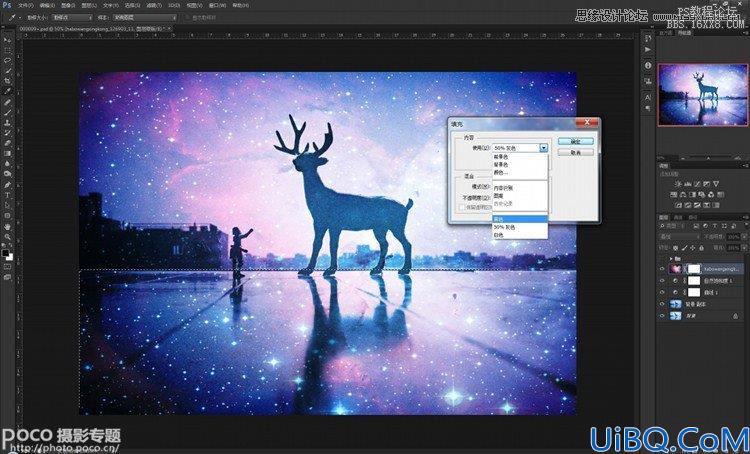750x454 pixels.
Task: Select the Rectangular Marquee tool
Action: 8,50
